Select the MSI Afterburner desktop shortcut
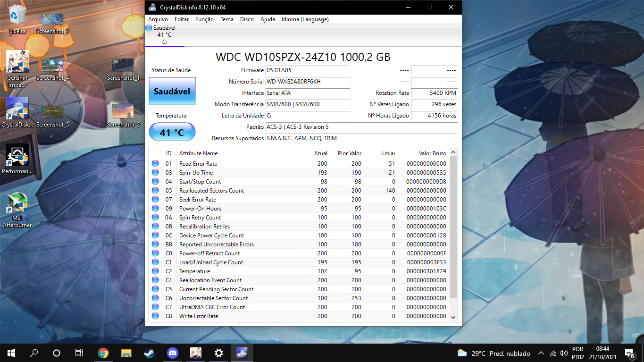The height and width of the screenshot is (362, 644). click(x=17, y=210)
